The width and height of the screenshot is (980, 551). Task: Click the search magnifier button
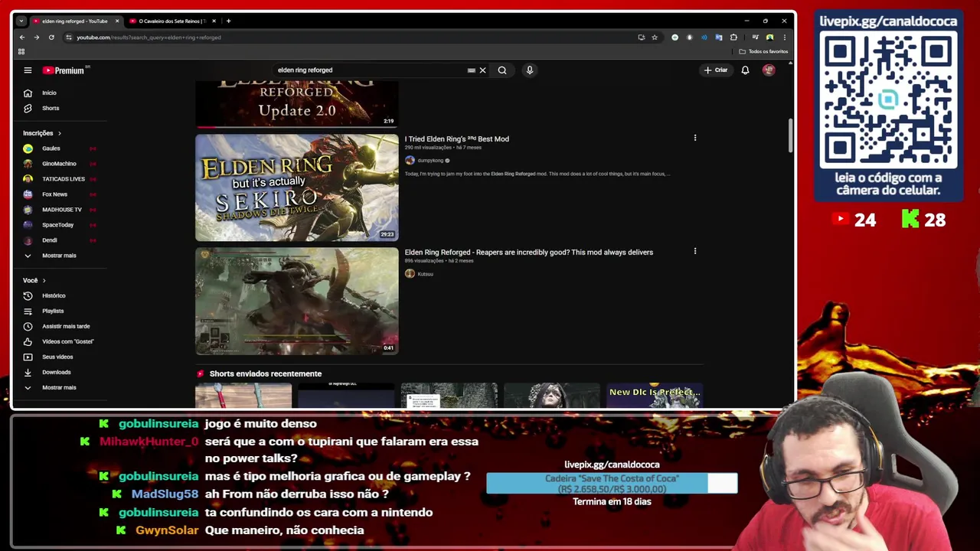click(502, 70)
